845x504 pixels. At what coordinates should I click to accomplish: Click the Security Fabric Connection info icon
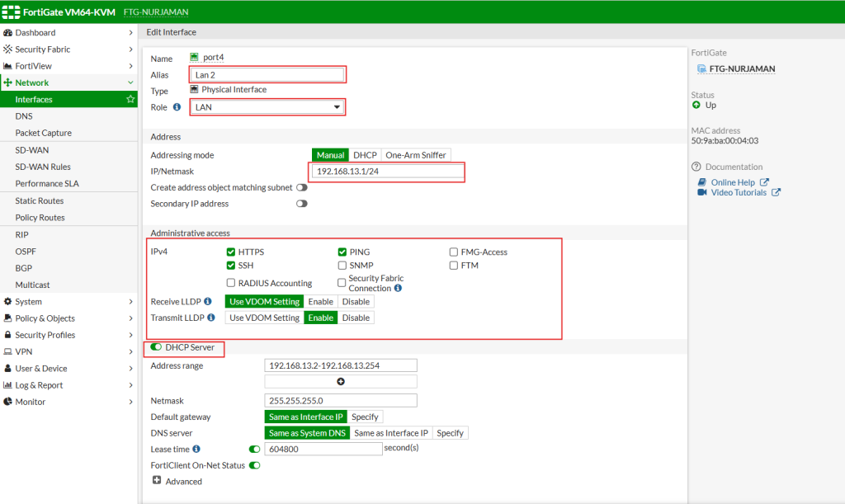pos(398,289)
